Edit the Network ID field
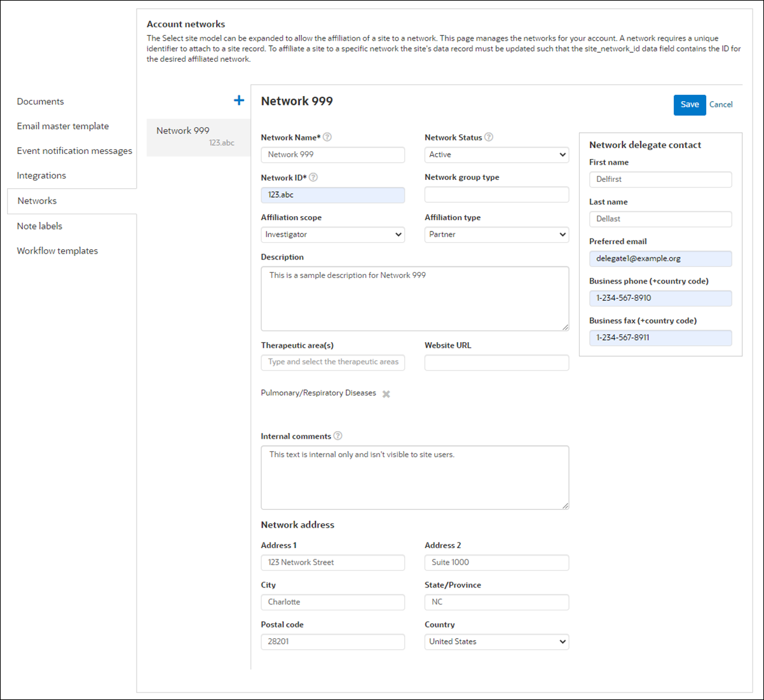This screenshot has width=764, height=700. (x=333, y=195)
